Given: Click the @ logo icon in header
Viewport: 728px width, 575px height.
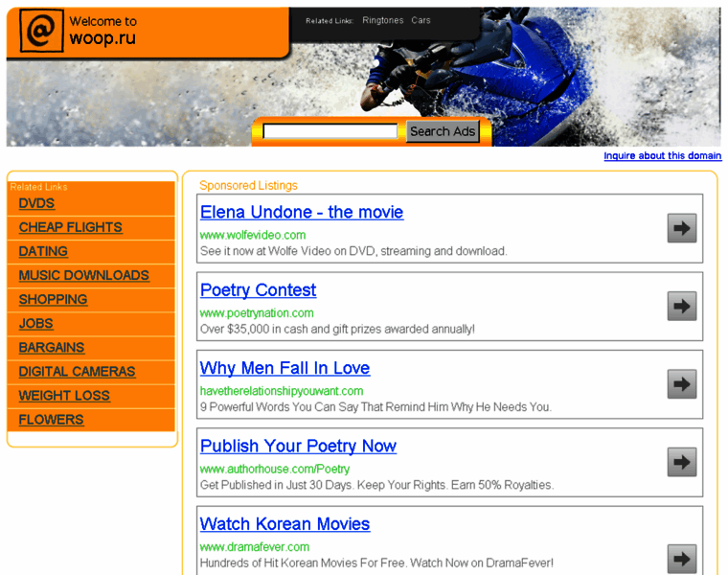Looking at the screenshot, I should click(41, 31).
